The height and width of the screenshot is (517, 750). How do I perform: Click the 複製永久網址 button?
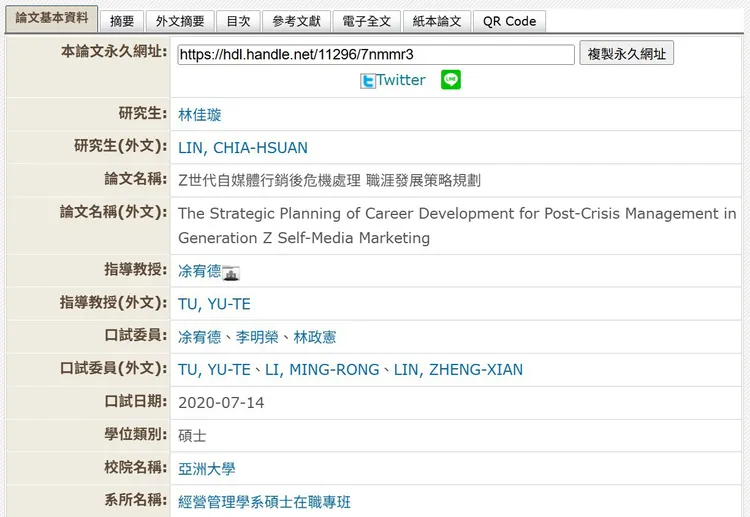[627, 53]
